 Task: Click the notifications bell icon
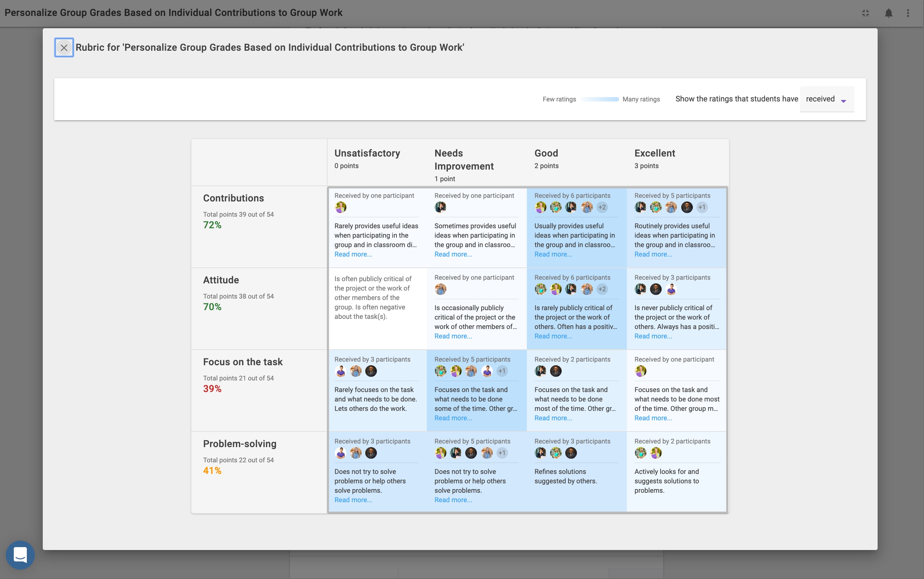coord(888,13)
